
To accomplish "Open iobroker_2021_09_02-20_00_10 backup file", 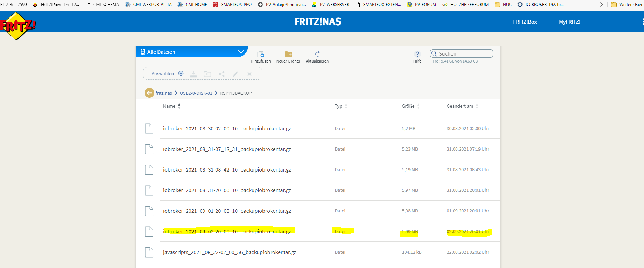I will point(227,232).
